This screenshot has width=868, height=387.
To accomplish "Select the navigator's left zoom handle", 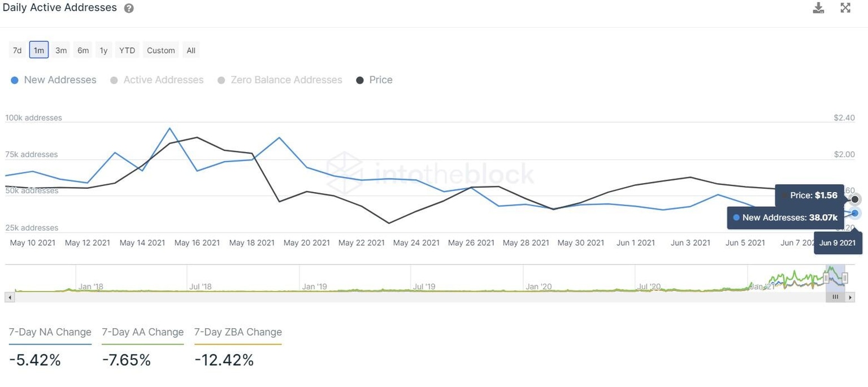I will 824,277.
